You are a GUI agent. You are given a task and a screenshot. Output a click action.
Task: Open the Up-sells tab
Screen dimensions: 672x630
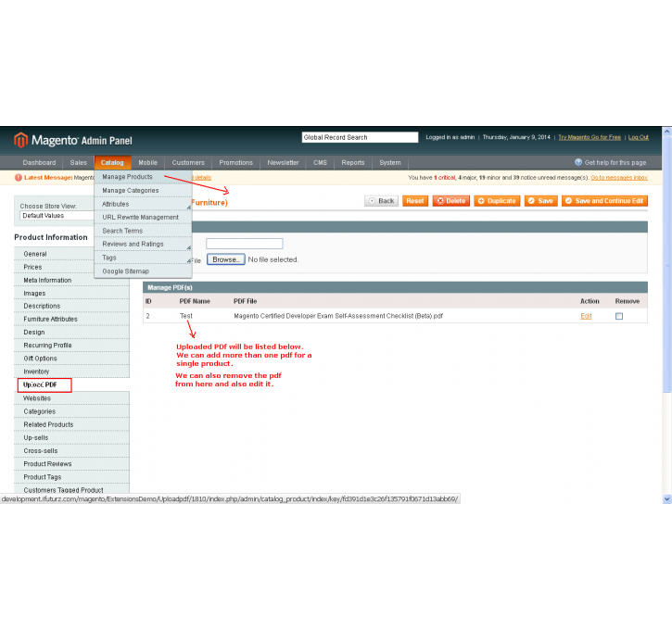[x=71, y=437]
